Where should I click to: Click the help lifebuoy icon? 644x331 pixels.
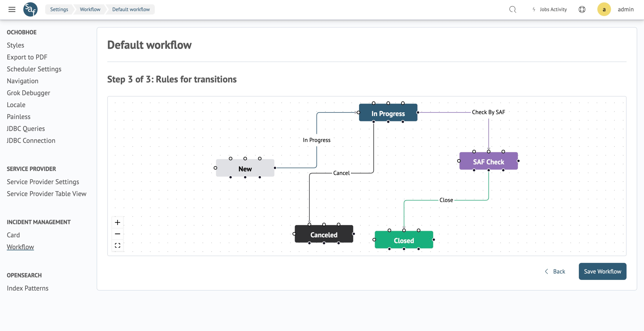click(582, 9)
